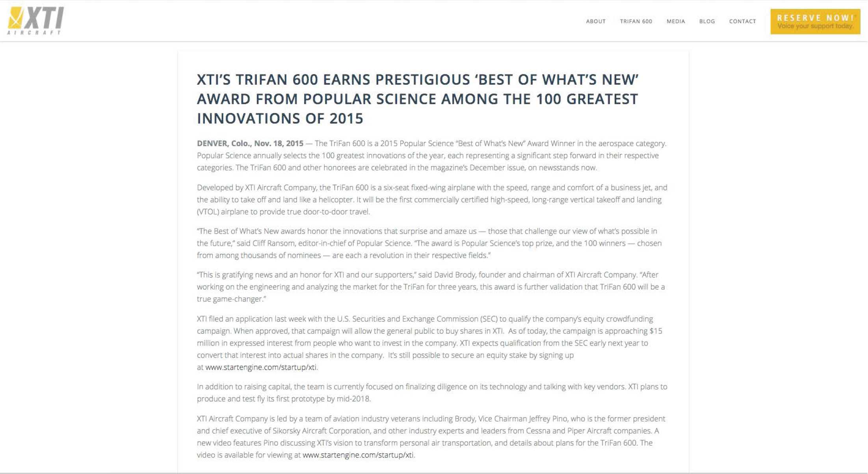Go to the TRIFAN 600 page
This screenshot has width=868, height=474.
click(636, 21)
